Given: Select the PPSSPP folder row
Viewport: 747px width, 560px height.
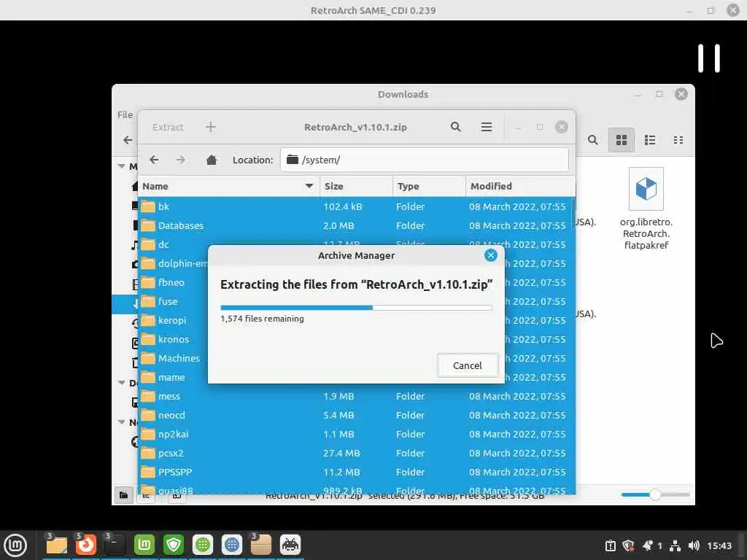Looking at the screenshot, I should click(x=356, y=472).
